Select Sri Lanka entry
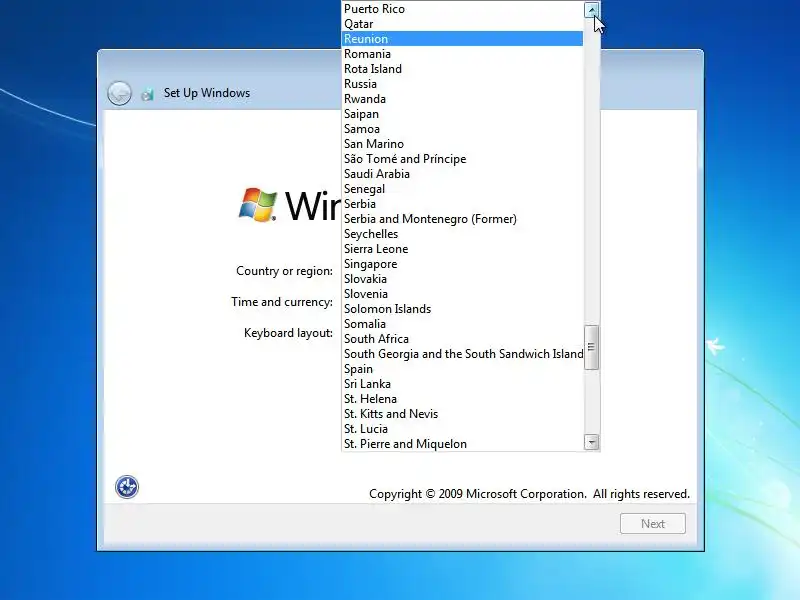Screen dimensions: 800x600 point(462,384)
